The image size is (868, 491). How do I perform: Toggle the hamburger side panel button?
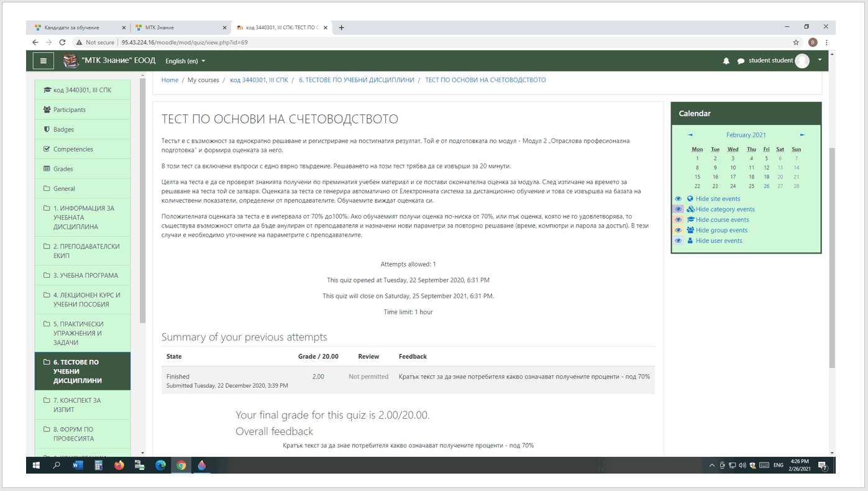pos(43,61)
